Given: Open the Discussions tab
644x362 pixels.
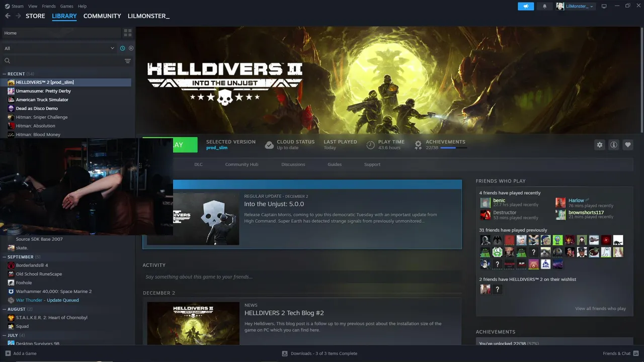Looking at the screenshot, I should (293, 164).
